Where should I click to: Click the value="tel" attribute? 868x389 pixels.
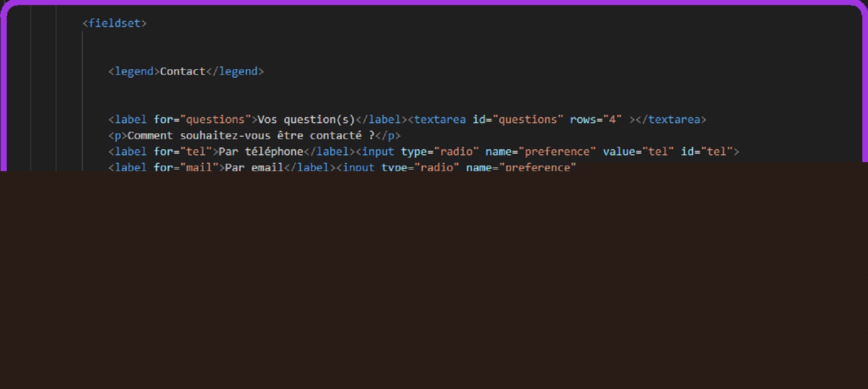[x=638, y=151]
